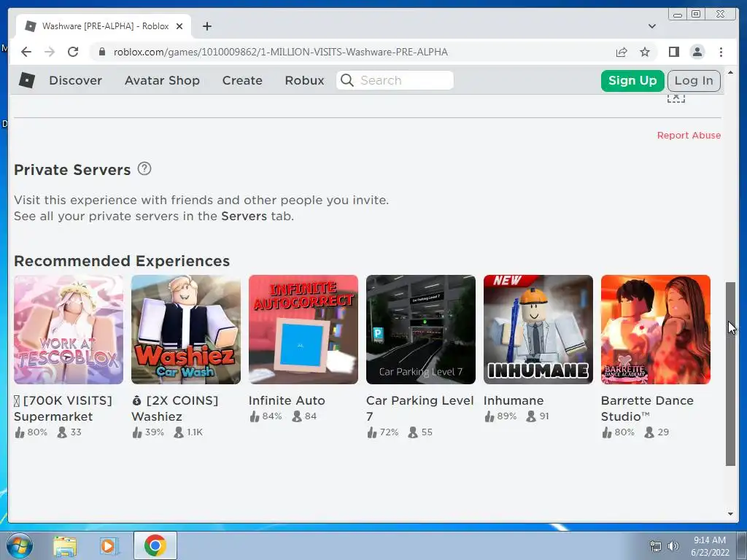Click the share page icon in address bar
747x560 pixels.
[622, 52]
